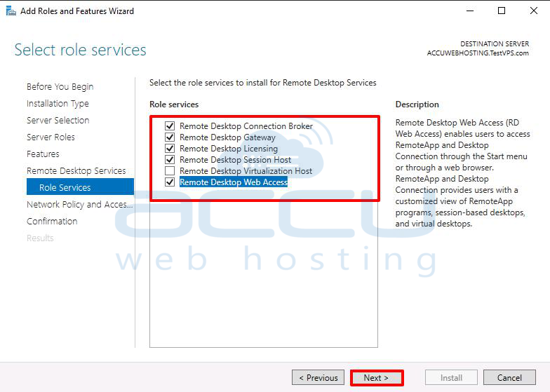Image resolution: width=550 pixels, height=392 pixels.
Task: Close the Add Roles and Features Wizard
Action: coord(533,11)
